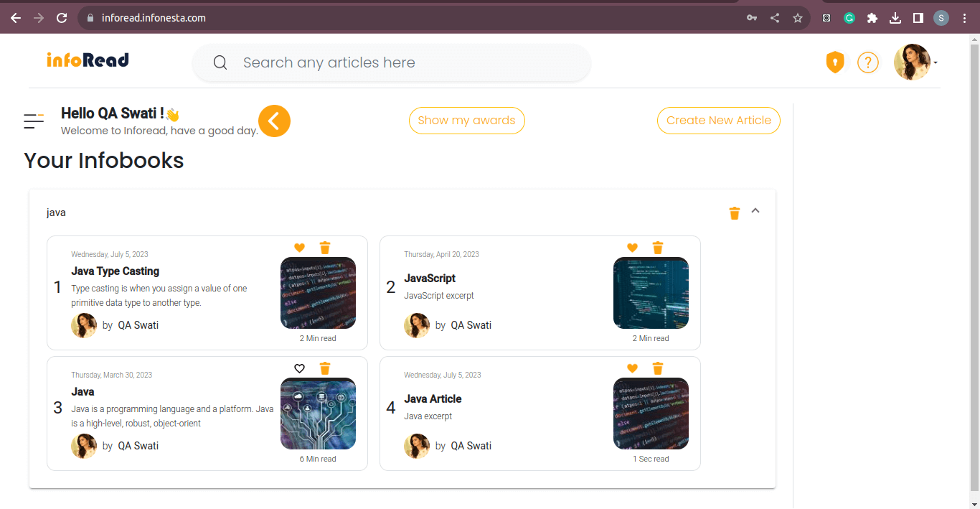980x509 pixels.
Task: Click the orange shield icon in header
Action: pyautogui.click(x=835, y=62)
